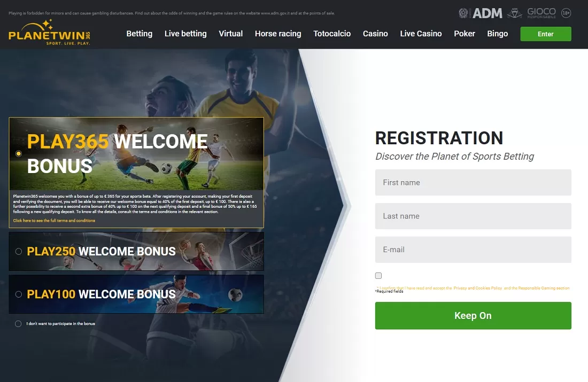Focus the First name input field
The width and height of the screenshot is (588, 382).
pyautogui.click(x=473, y=183)
